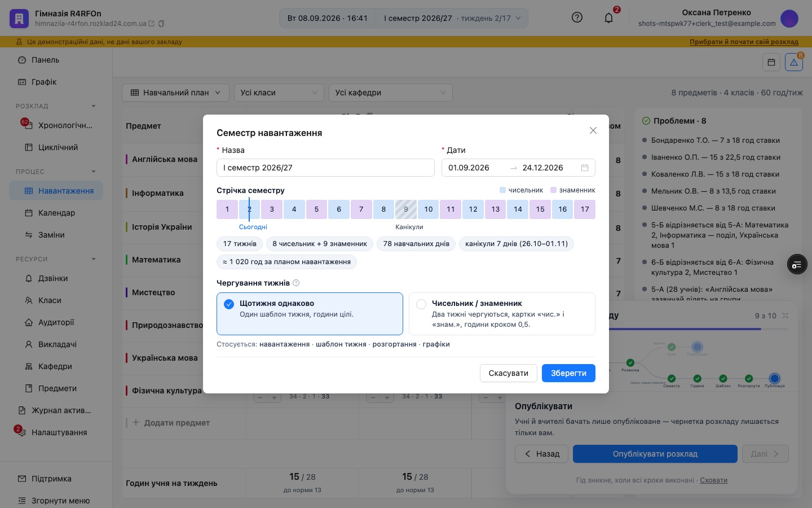This screenshot has width=812, height=508.
Task: Click the Налаштування gear icon in the sidebar
Action: click(x=22, y=432)
